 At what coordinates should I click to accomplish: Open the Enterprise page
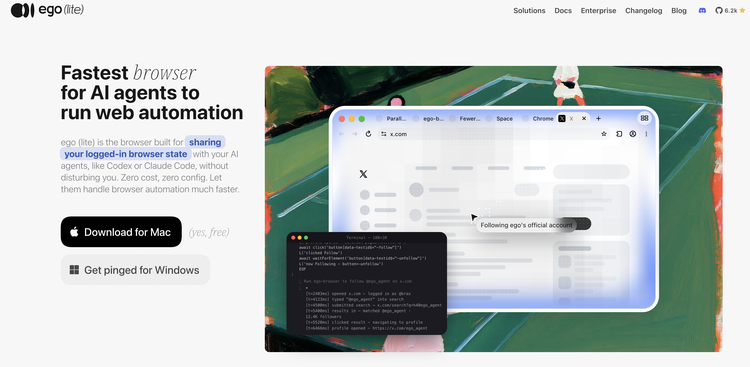(x=598, y=11)
